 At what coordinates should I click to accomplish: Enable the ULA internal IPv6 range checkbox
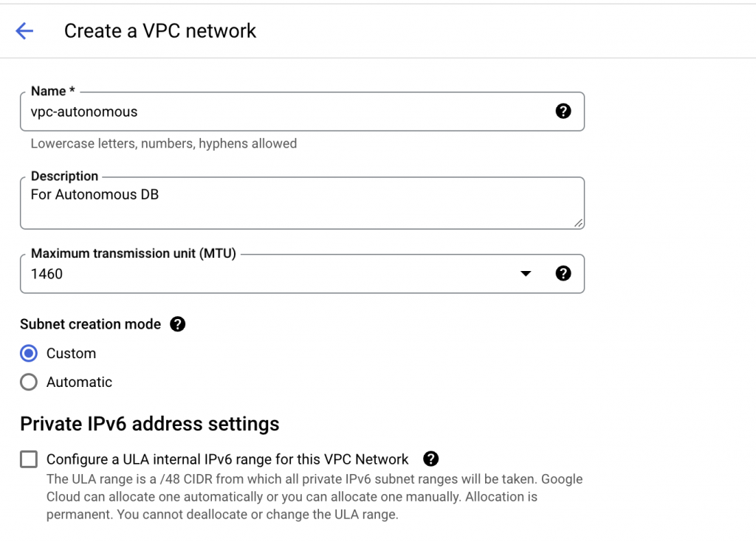click(29, 459)
